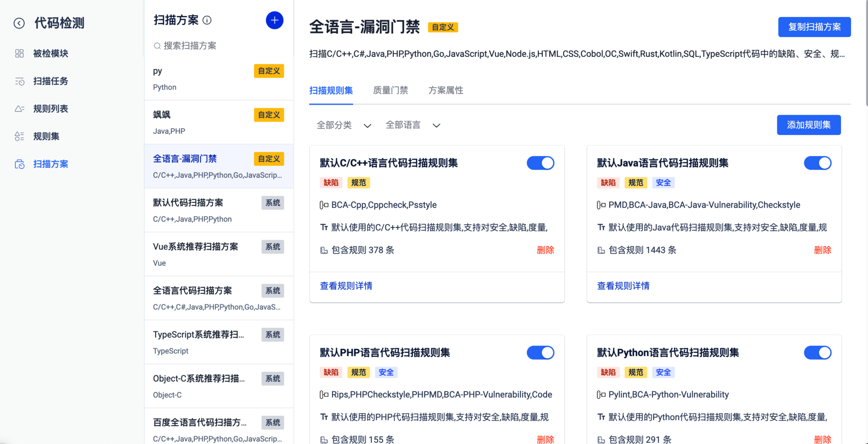Select the Vue系统推荐扫描方案 scheme
The height and width of the screenshot is (444, 868).
point(219,254)
